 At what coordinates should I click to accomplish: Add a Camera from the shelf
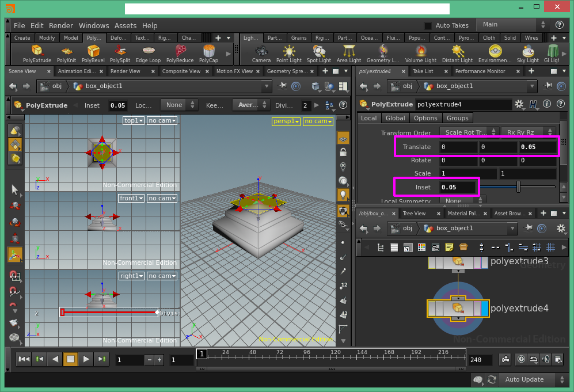coord(261,54)
